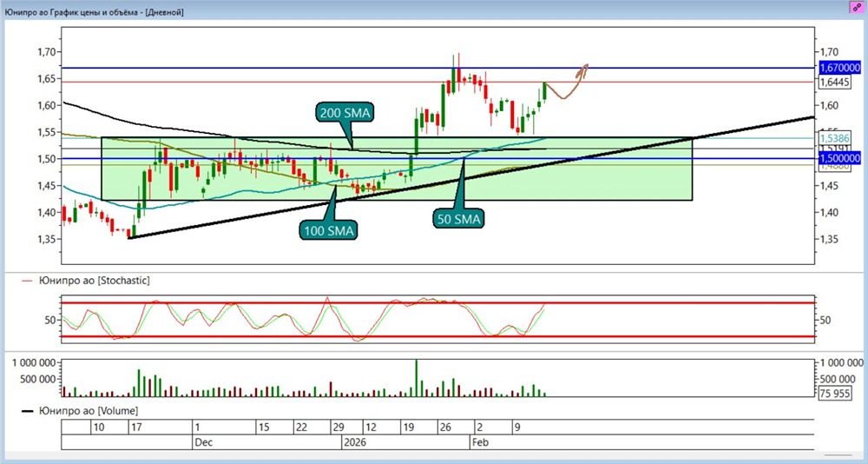
Task: Select the 50 SMA callout label
Action: point(457,219)
